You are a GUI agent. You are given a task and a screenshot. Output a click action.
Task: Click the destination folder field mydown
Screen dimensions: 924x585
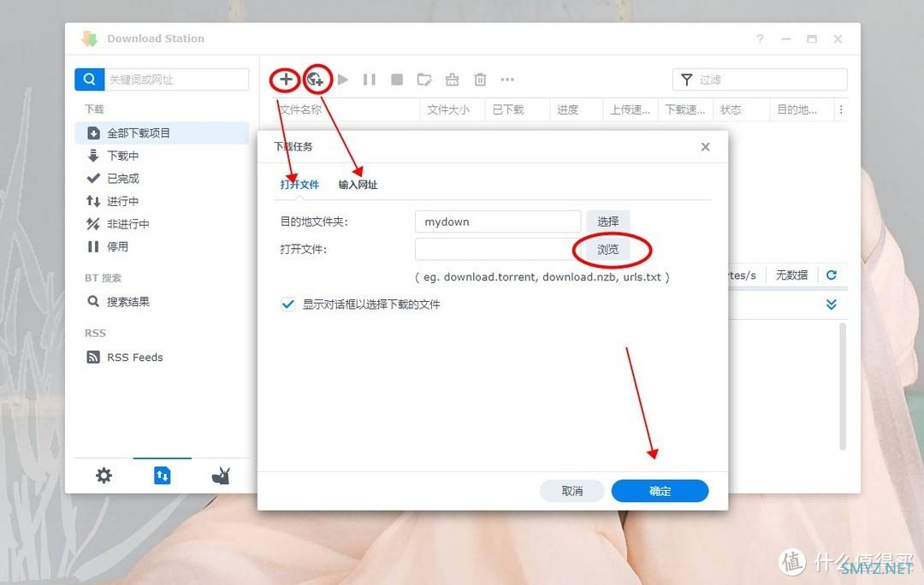[x=498, y=222]
